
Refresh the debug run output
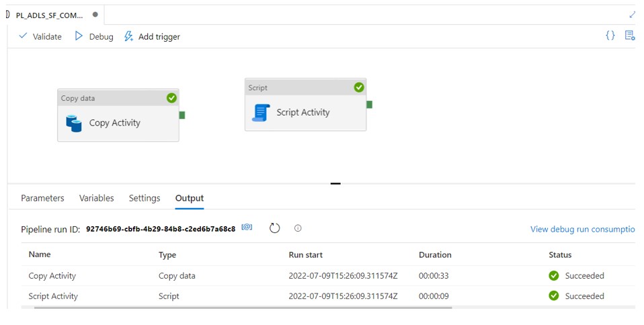(x=274, y=228)
